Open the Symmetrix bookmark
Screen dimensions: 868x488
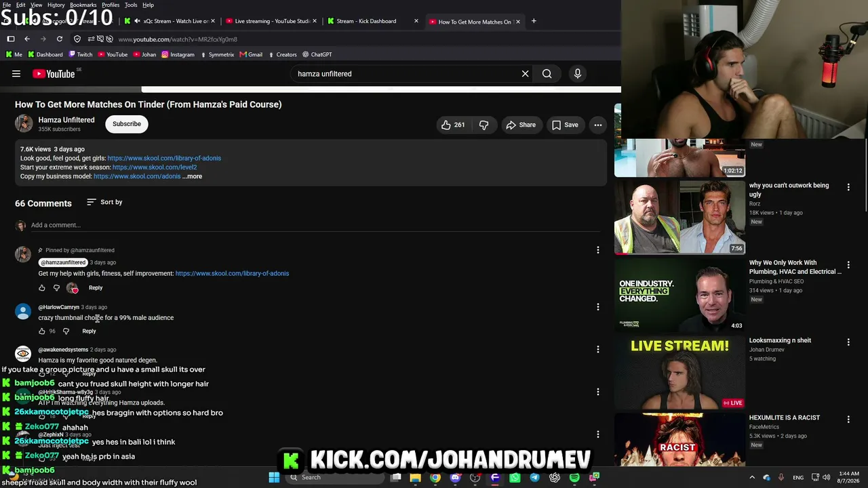pyautogui.click(x=217, y=54)
